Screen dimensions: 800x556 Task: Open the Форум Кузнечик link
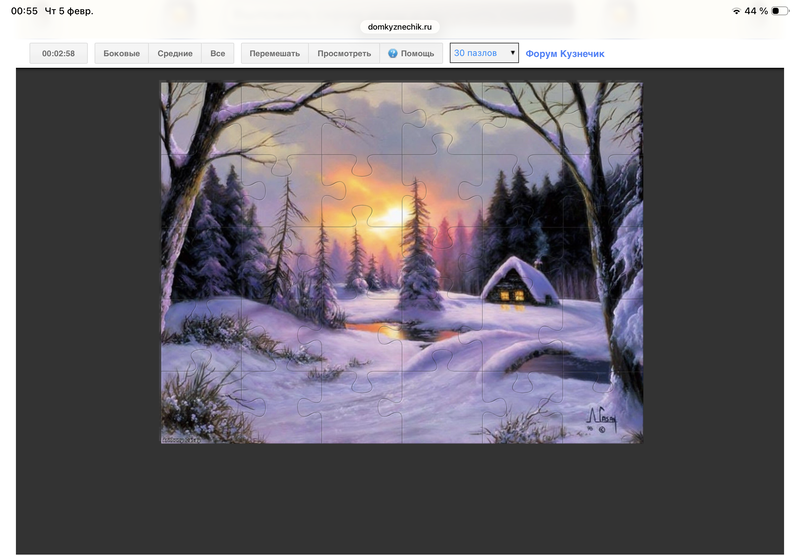(565, 54)
